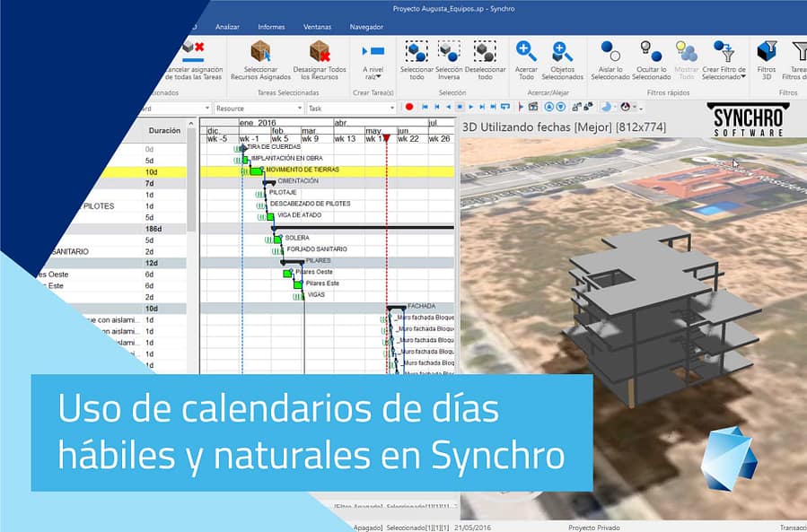807x532 pixels.
Task: Click the CIMENTACIÓN summary bar label
Action: [298, 181]
